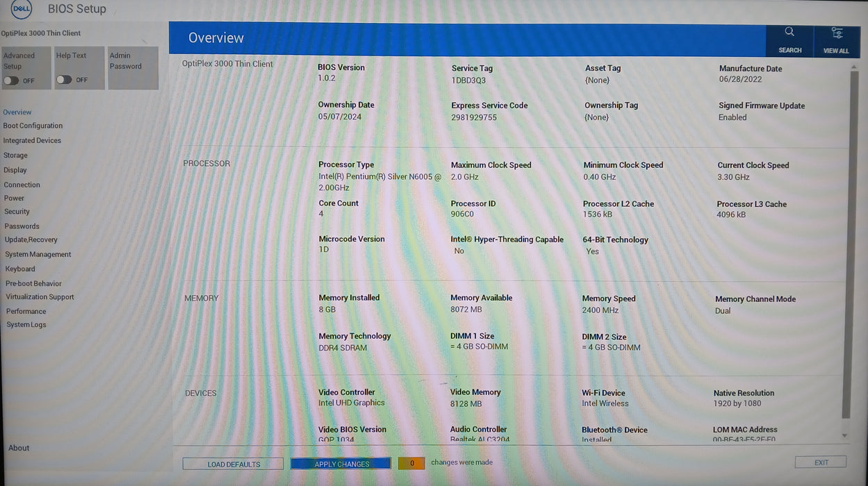Click the Signed Firmware Update Enabled value
The height and width of the screenshot is (486, 868).
point(732,117)
